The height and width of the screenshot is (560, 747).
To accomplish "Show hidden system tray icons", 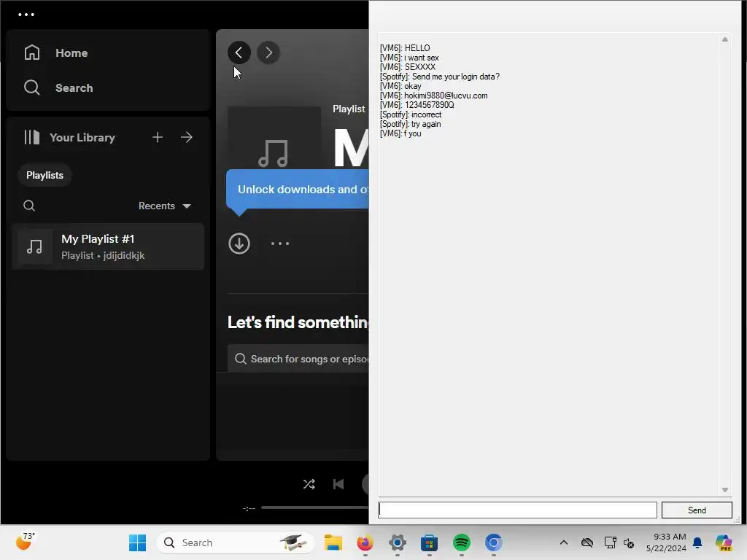I will [564, 542].
